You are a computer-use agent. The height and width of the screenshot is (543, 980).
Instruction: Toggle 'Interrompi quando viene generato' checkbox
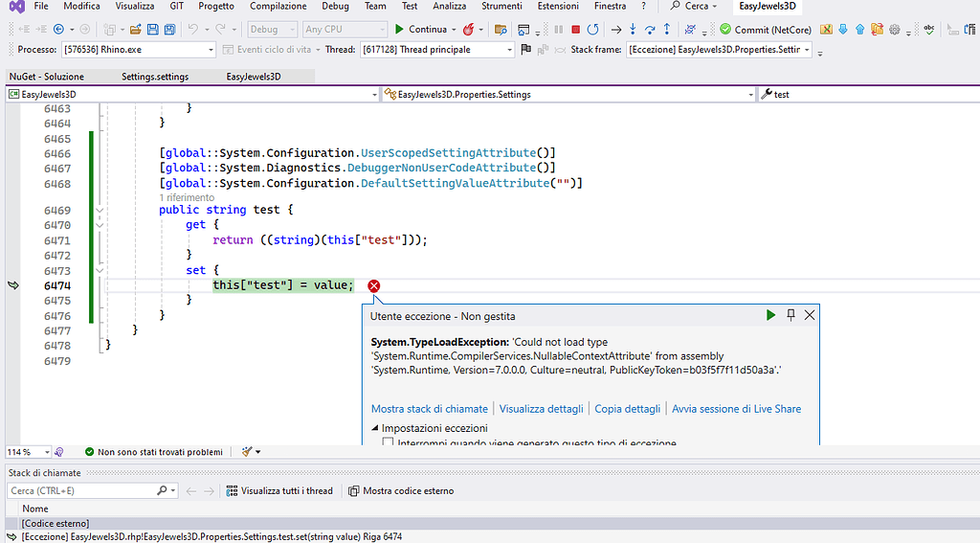388,443
